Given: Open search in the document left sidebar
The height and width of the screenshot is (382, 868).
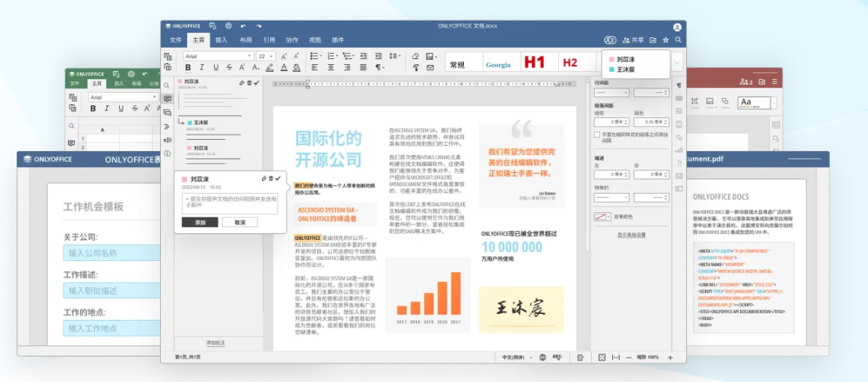Looking at the screenshot, I should click(x=167, y=85).
